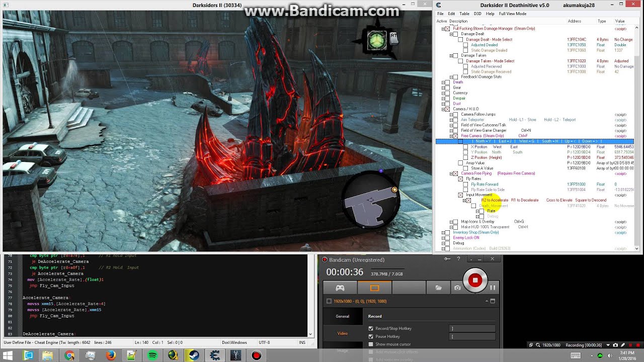Click the green ability icon in game HUD

point(377,41)
